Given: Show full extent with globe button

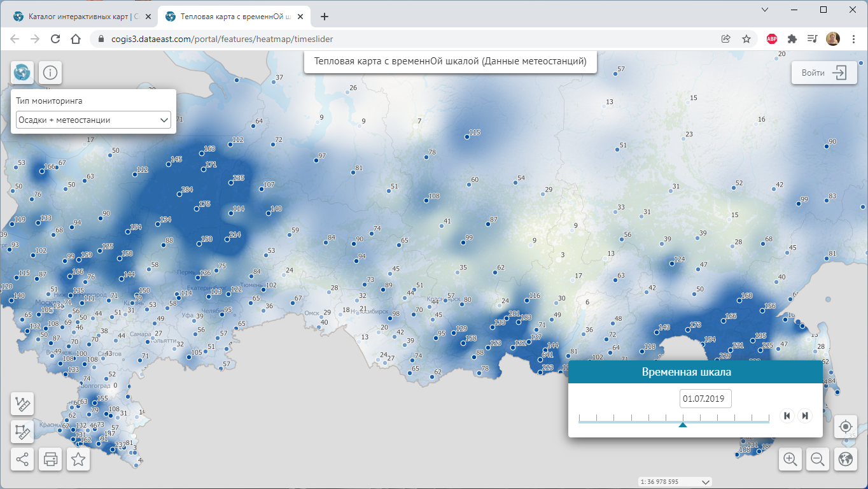Looking at the screenshot, I should tap(846, 459).
